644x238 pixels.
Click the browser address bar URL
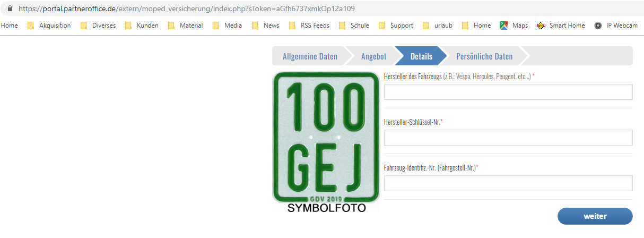pyautogui.click(x=187, y=8)
